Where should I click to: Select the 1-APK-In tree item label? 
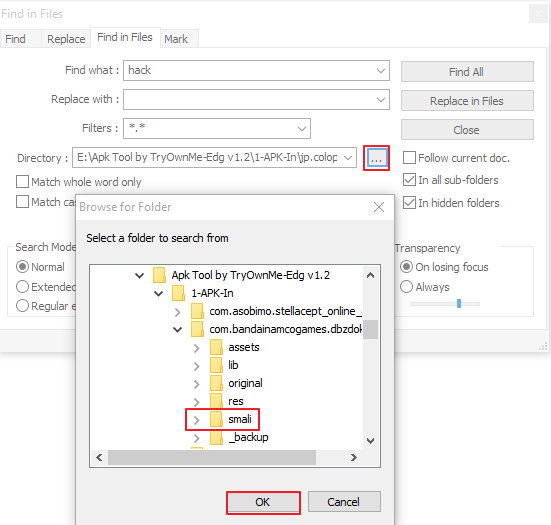[x=212, y=293]
